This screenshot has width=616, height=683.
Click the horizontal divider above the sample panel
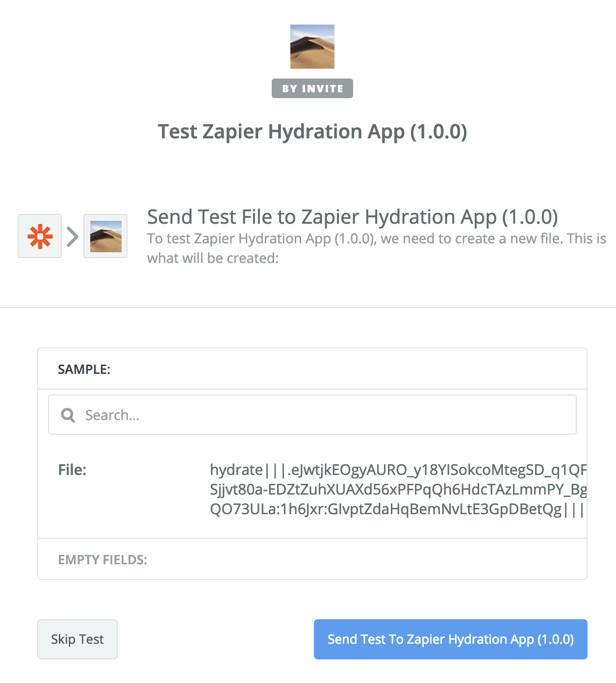[308, 308]
